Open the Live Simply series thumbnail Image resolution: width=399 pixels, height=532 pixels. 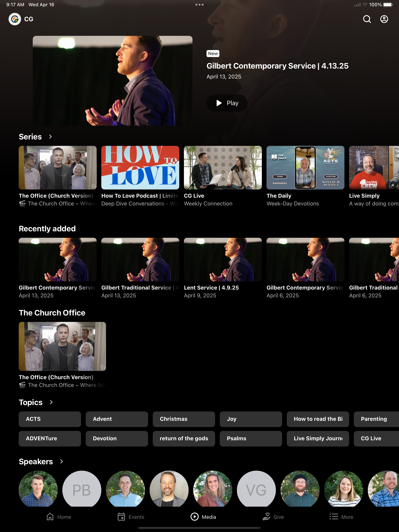tap(374, 168)
